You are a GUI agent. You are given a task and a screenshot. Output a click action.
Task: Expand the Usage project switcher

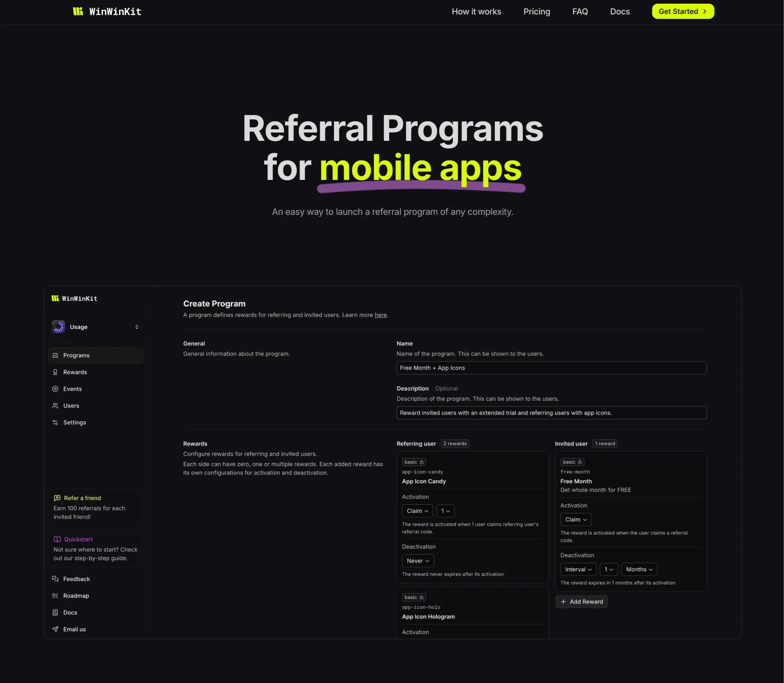(136, 327)
